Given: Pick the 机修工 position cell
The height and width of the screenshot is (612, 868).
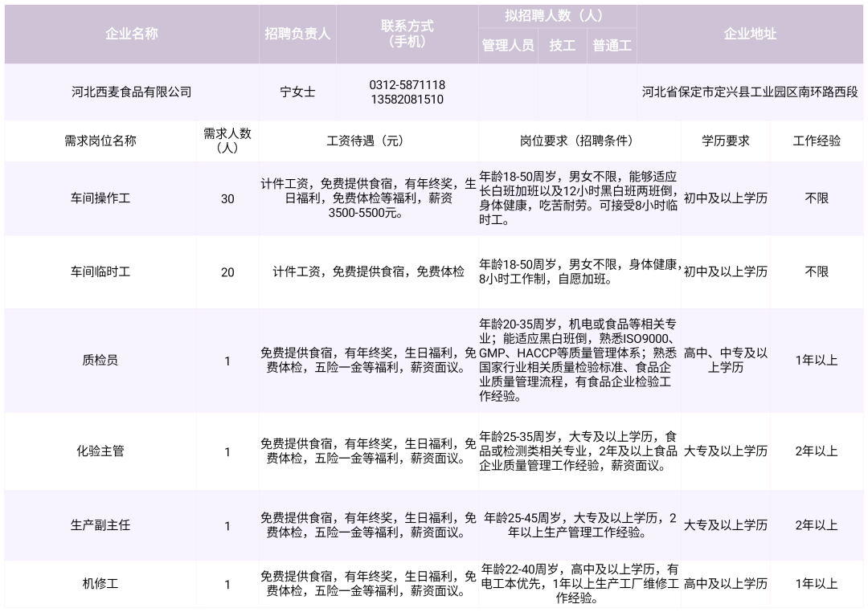Looking at the screenshot, I should [100, 584].
